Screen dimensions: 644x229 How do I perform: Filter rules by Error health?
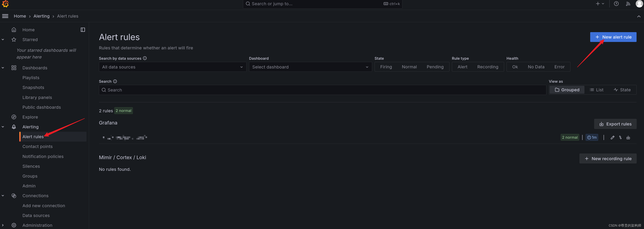pyautogui.click(x=560, y=67)
